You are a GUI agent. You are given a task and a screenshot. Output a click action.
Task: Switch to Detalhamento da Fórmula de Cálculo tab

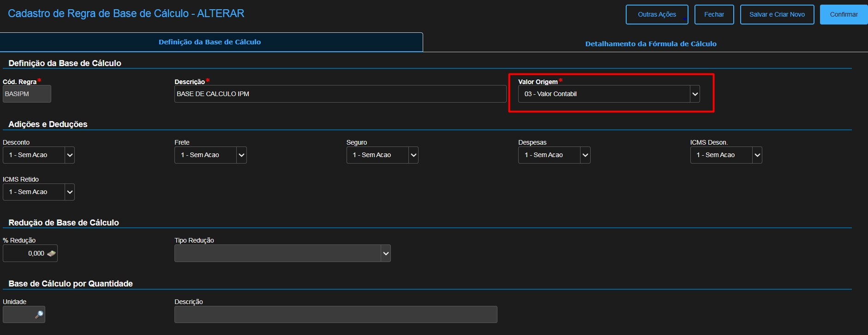tap(651, 44)
